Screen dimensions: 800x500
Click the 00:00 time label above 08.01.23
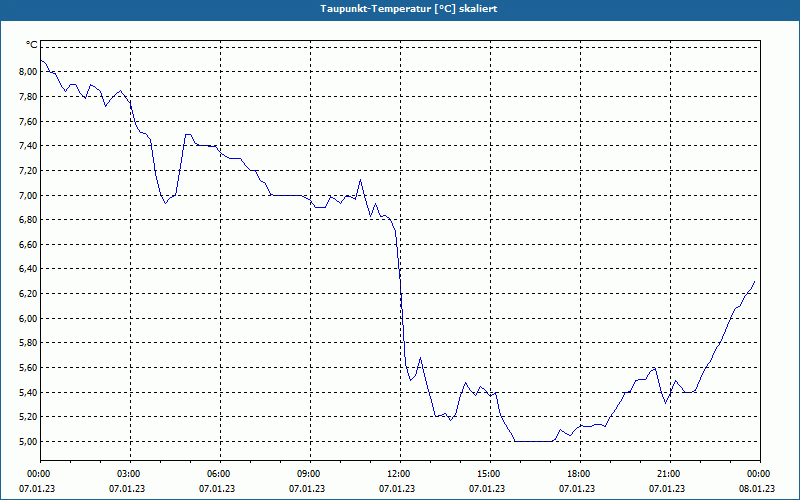757,474
